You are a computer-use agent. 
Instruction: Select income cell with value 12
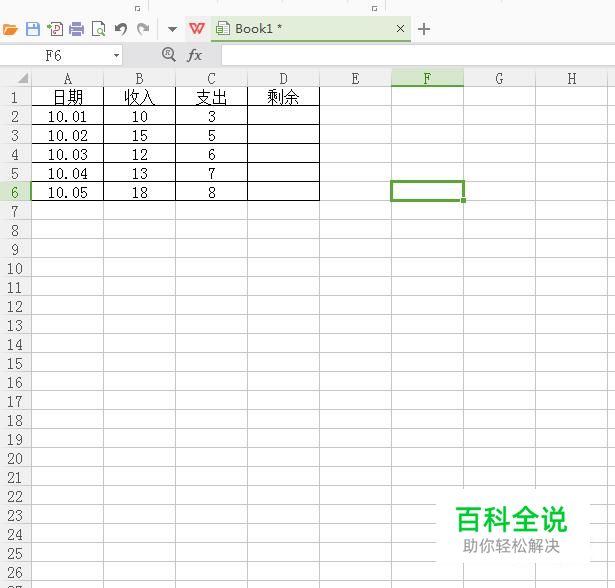tap(139, 154)
